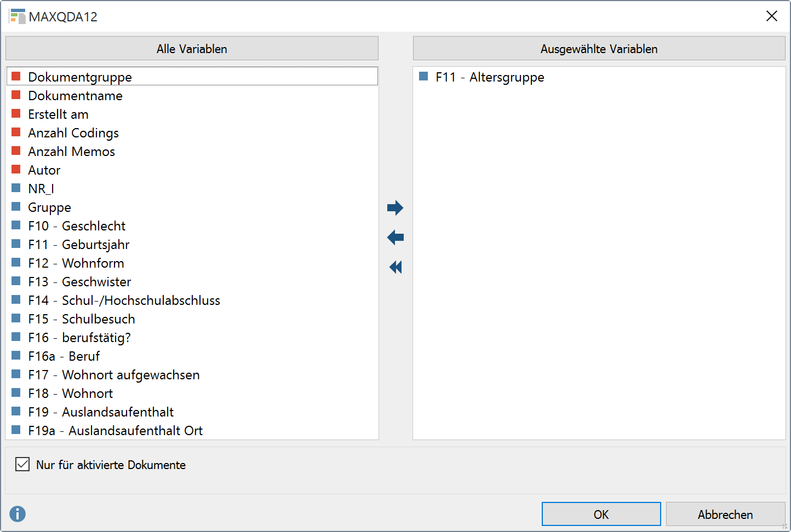Viewport: 791px width, 532px height.
Task: Toggle Nur für aktivierte Dokumente checkbox
Action: 22,465
